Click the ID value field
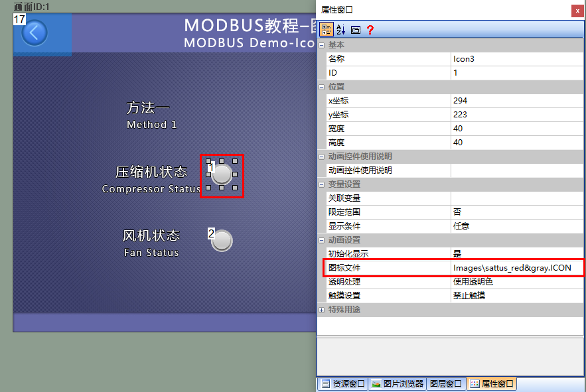This screenshot has width=586, height=392. [517, 73]
